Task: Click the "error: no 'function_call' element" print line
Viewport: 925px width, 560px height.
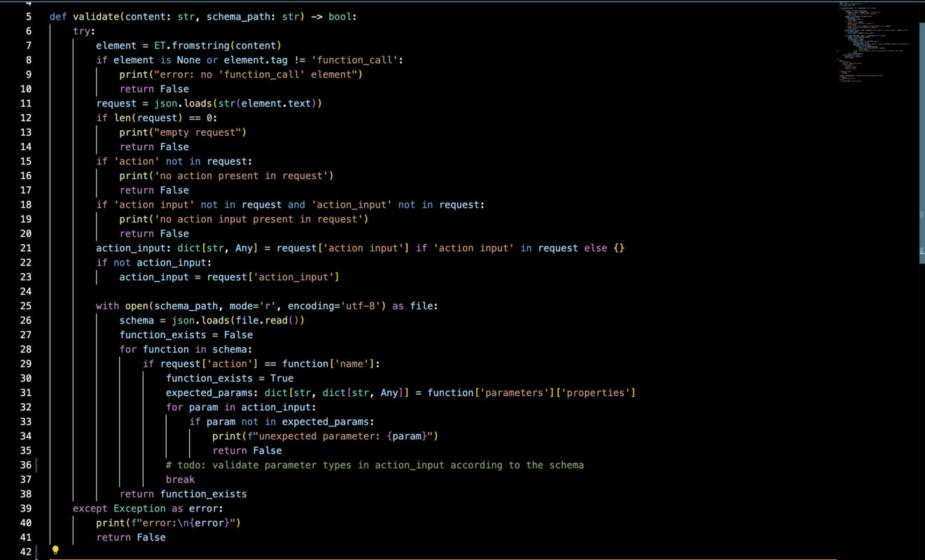Action: tap(241, 74)
